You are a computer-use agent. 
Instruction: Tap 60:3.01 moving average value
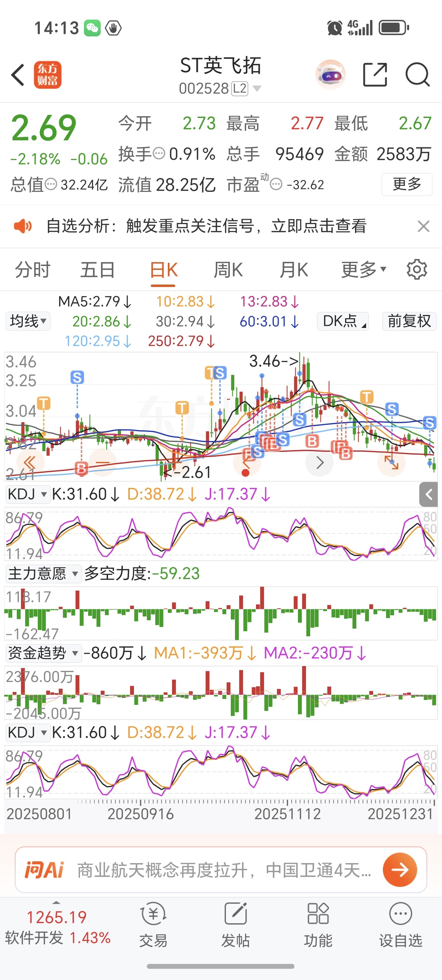pyautogui.click(x=269, y=321)
